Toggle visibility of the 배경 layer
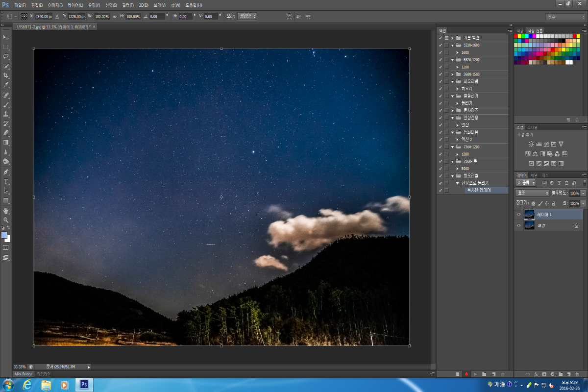This screenshot has width=588, height=392. point(518,225)
